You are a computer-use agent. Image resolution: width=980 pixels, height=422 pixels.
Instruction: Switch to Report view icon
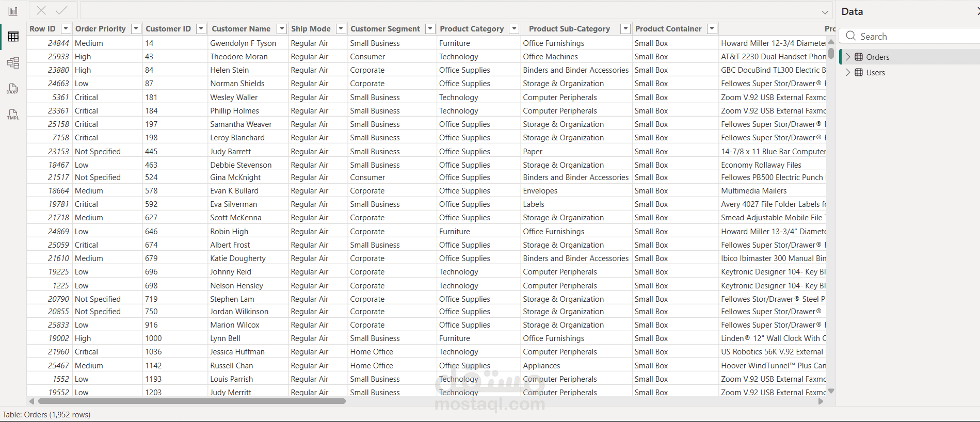(x=13, y=11)
